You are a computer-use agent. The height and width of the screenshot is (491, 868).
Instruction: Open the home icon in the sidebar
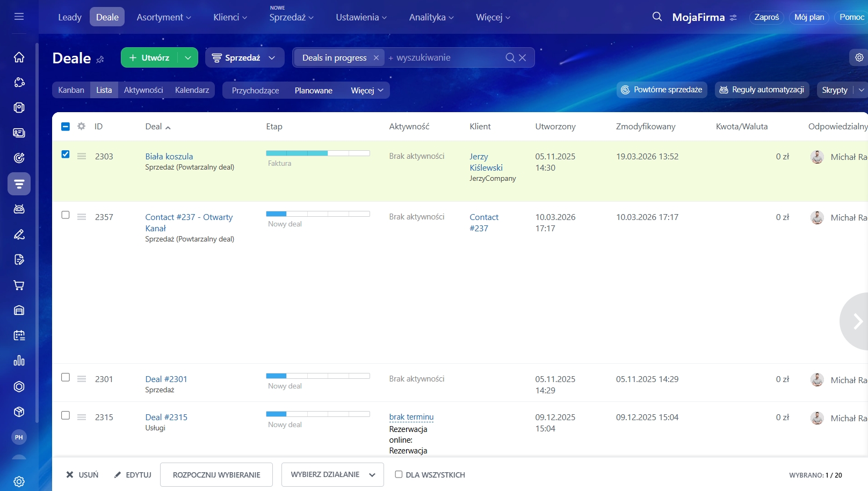click(x=19, y=57)
